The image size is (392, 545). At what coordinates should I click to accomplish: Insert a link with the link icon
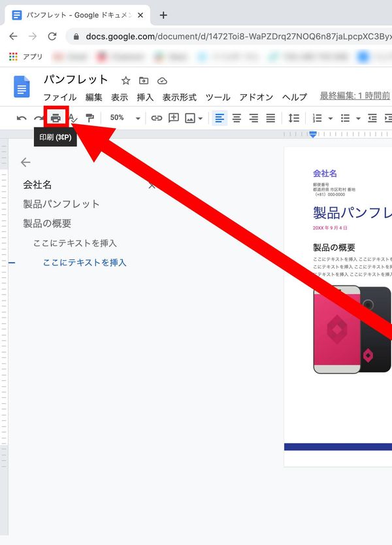[157, 118]
